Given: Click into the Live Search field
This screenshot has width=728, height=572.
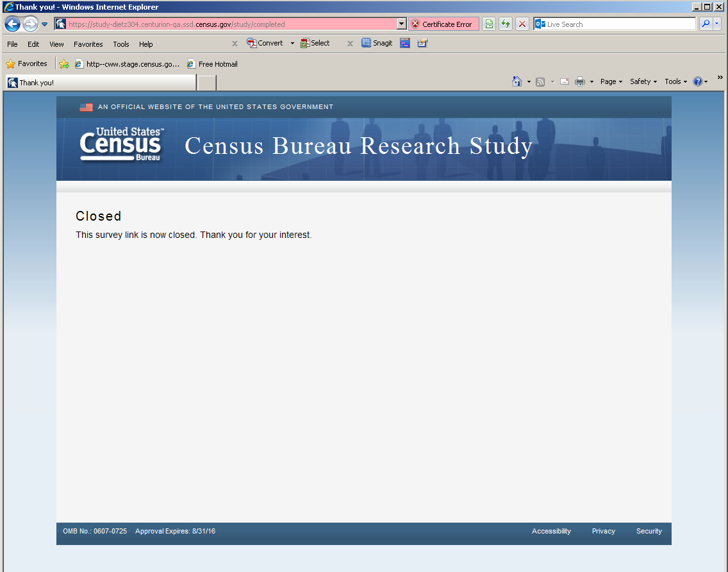Looking at the screenshot, I should coord(618,24).
